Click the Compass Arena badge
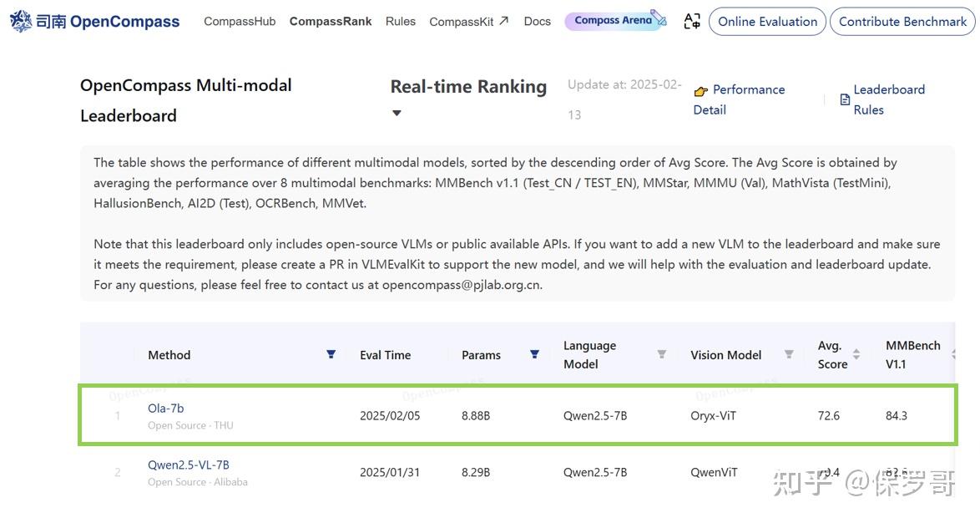The width and height of the screenshot is (980, 523). 615,19
